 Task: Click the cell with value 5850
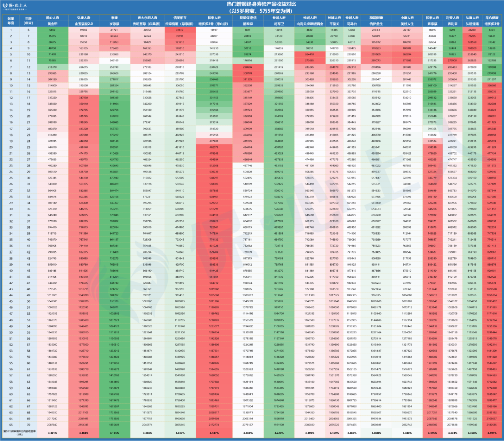(52, 30)
